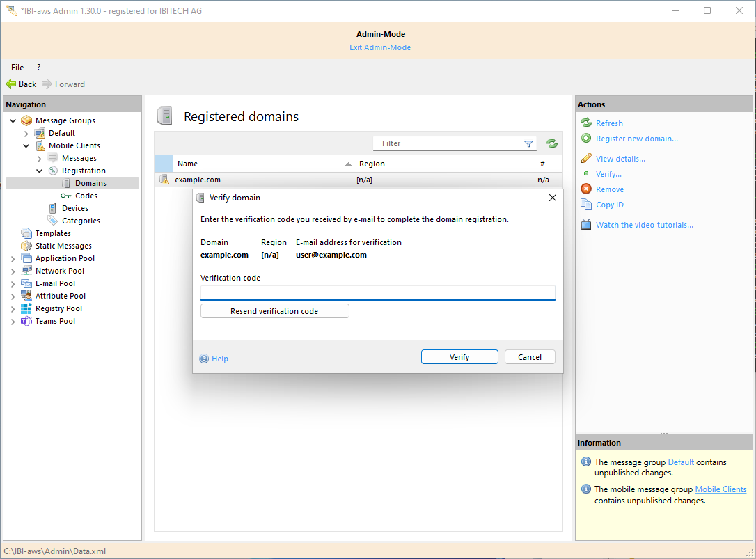Click the Copy ID icon
This screenshot has width=756, height=559.
click(586, 205)
